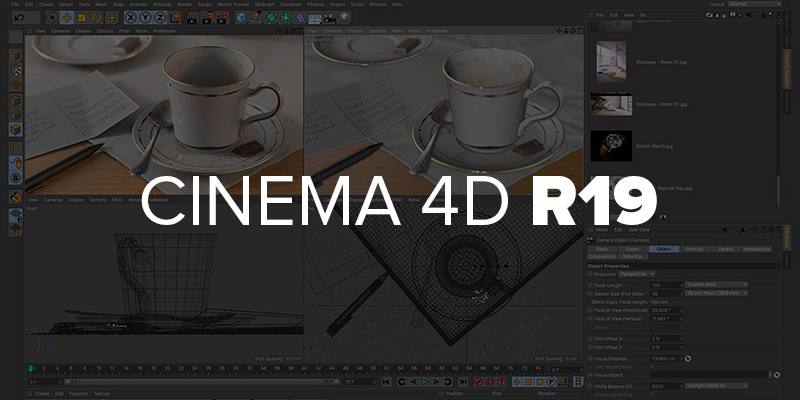The height and width of the screenshot is (400, 800).
Task: Open Edit Render Settings icon
Action: click(223, 18)
